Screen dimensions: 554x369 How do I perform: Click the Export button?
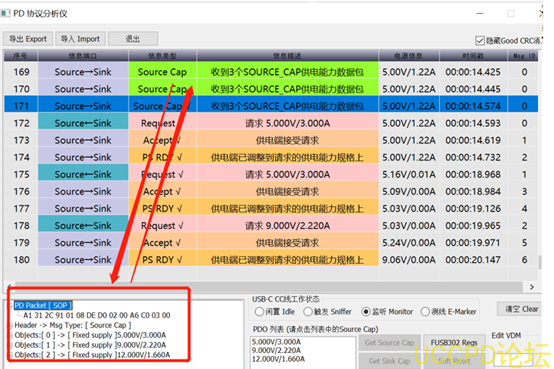pyautogui.click(x=28, y=39)
